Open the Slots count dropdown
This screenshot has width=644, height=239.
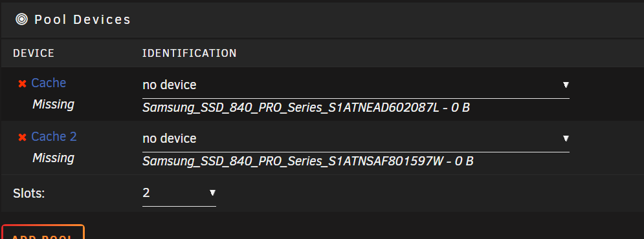point(179,192)
